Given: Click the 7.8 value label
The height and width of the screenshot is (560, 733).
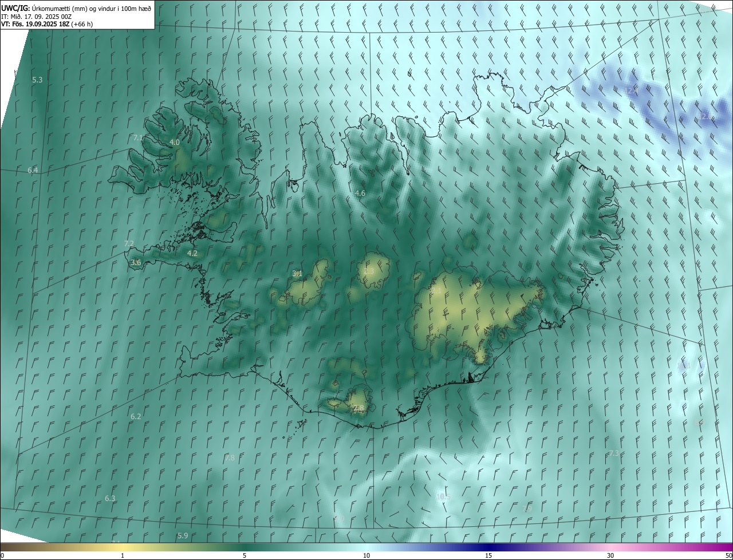Looking at the screenshot, I should point(230,458).
